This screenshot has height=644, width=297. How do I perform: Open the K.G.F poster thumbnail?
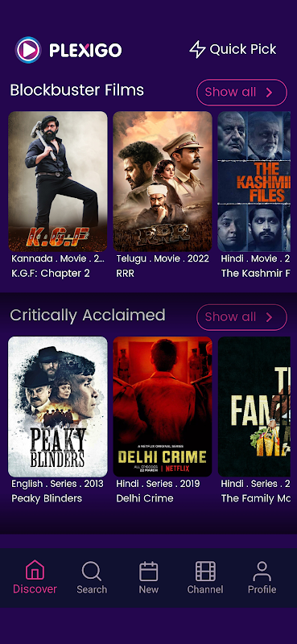click(x=58, y=181)
